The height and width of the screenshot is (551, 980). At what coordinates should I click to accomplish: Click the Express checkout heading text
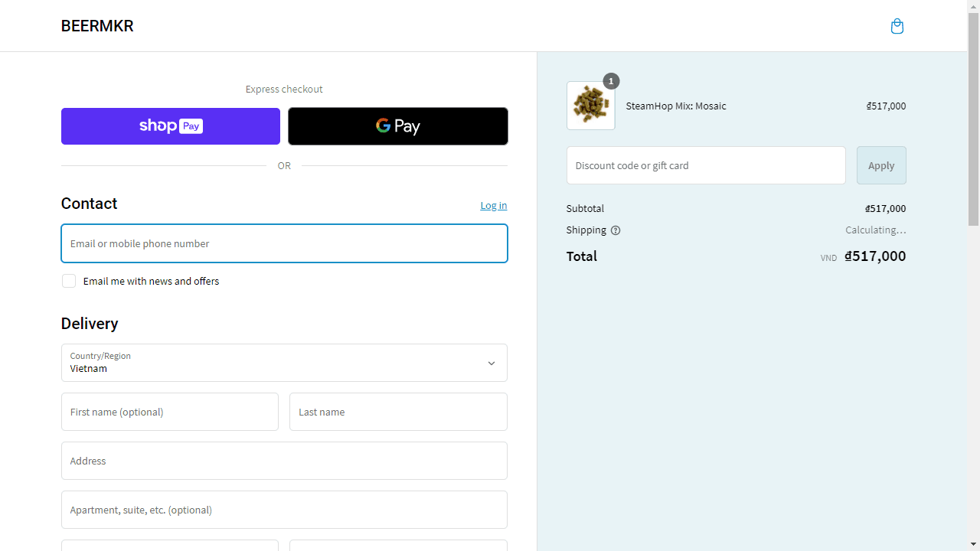[284, 89]
